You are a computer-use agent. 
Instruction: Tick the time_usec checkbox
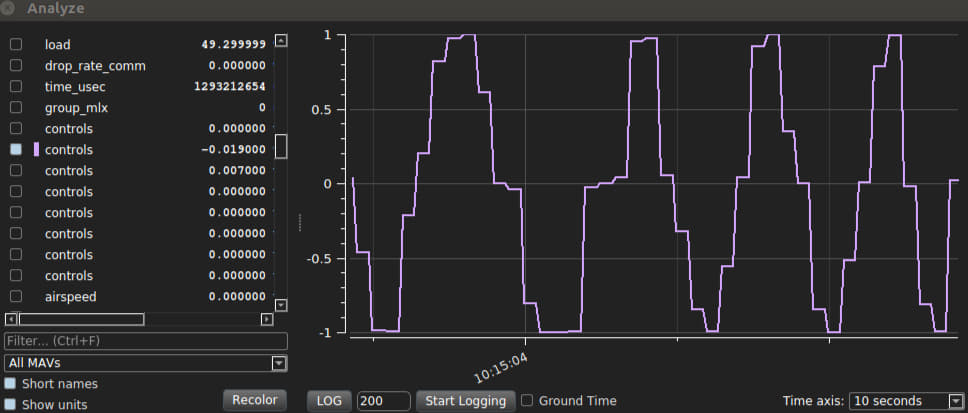coord(16,86)
